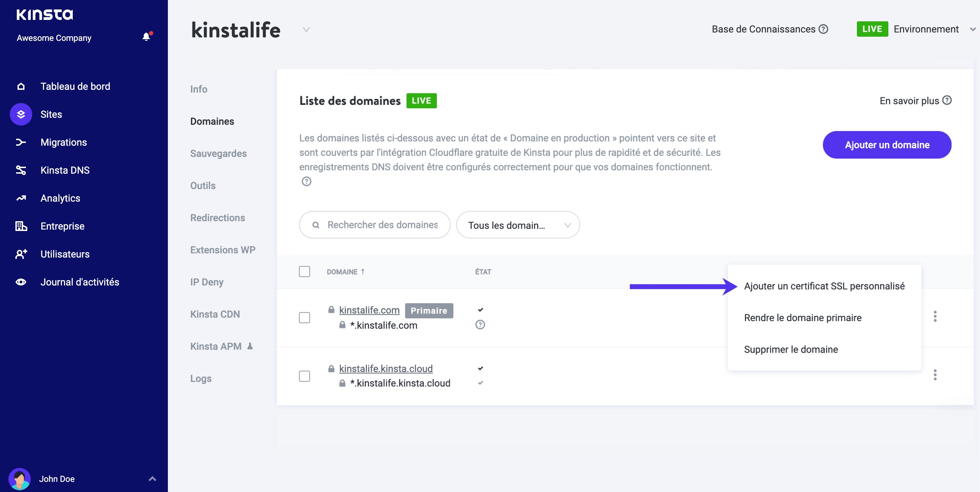The height and width of the screenshot is (492, 980).
Task: Click the Kinsta DNS sidebar icon
Action: 21,170
